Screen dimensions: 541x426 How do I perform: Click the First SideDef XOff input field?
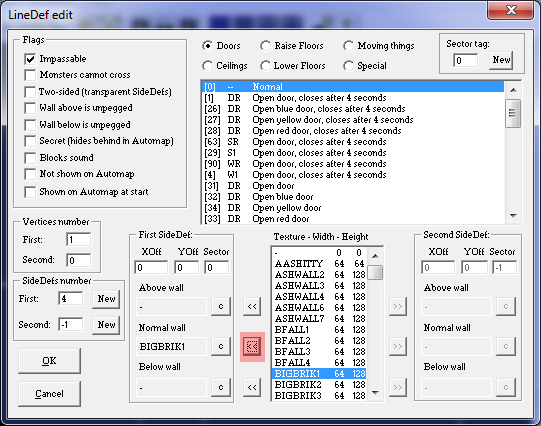coord(151,268)
